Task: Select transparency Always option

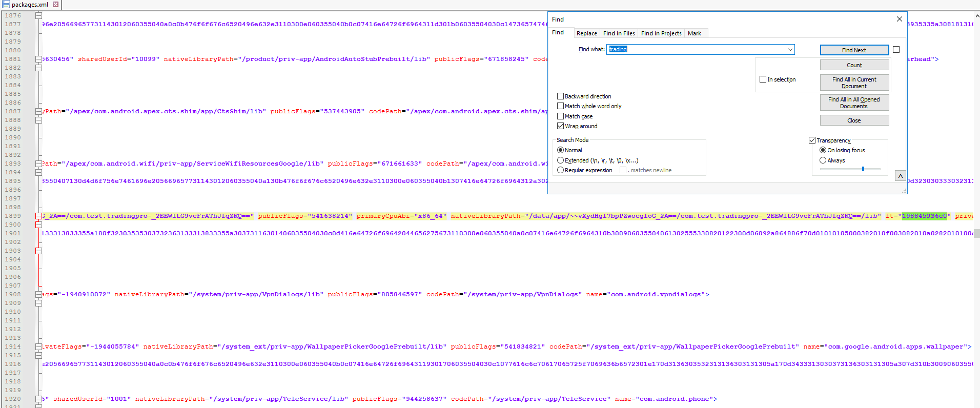Action: (x=823, y=160)
